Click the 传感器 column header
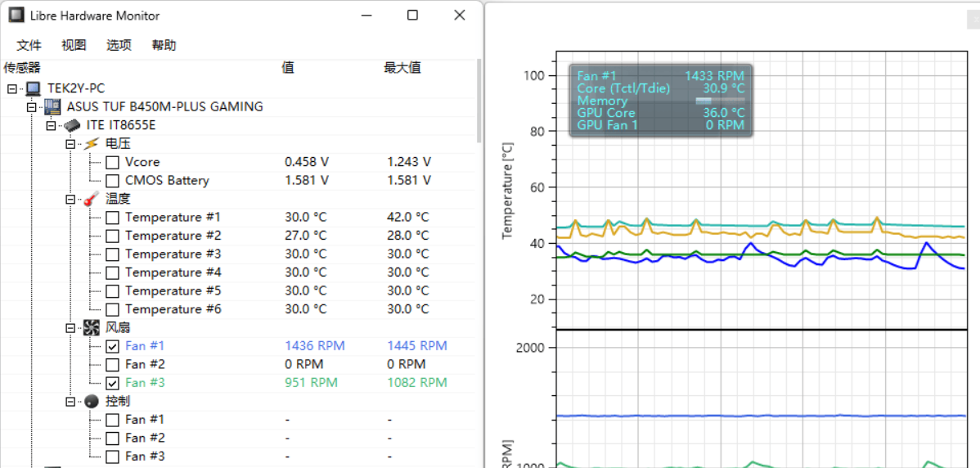This screenshot has height=468, width=980. pos(22,68)
